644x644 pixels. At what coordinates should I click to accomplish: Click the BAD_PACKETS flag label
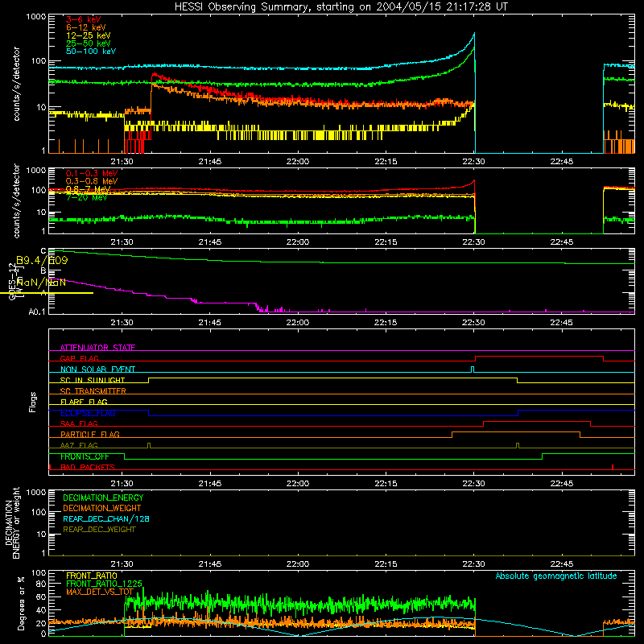(x=88, y=467)
